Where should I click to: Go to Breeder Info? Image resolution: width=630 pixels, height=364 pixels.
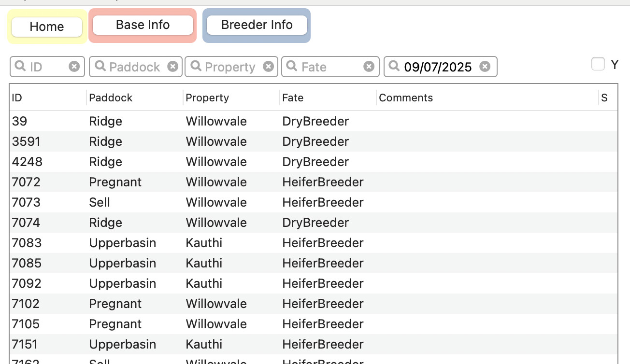click(x=257, y=25)
